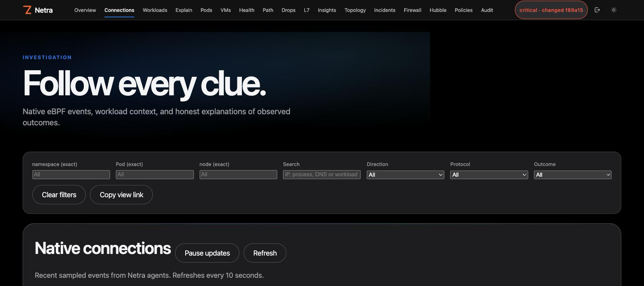Viewport: 644px width, 286px height.
Task: Open the Protocol dropdown
Action: 489,175
